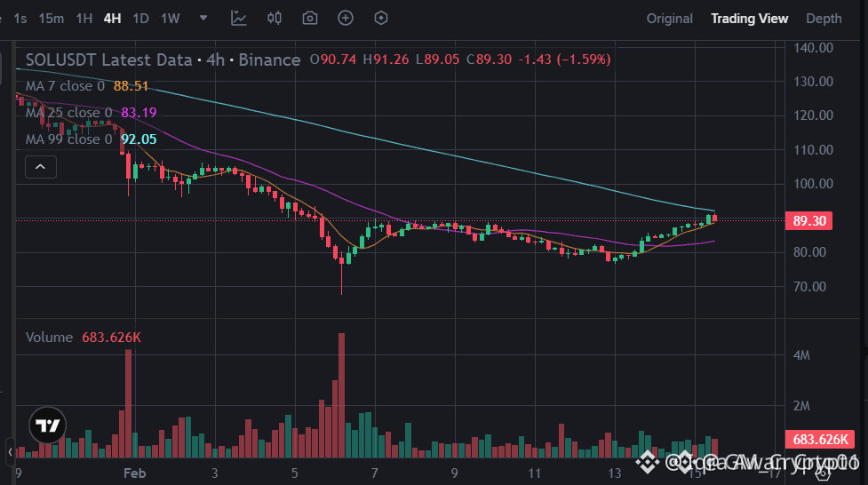Switch to the 1W interval

point(171,19)
